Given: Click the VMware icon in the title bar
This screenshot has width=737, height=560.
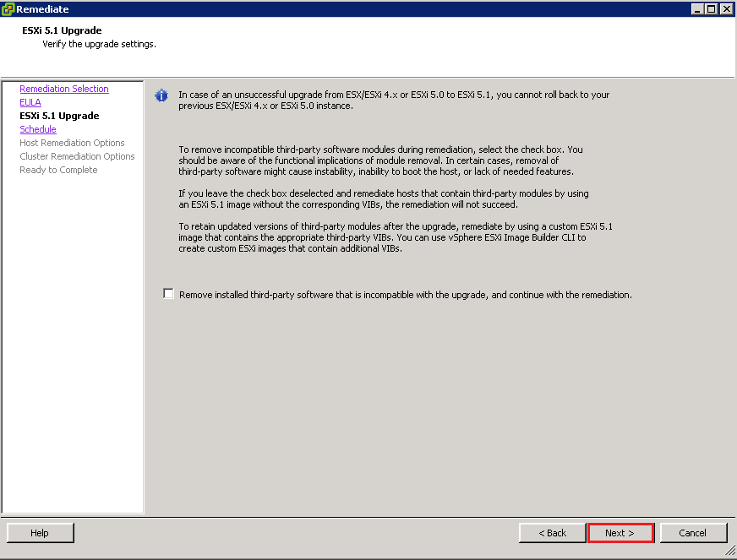Looking at the screenshot, I should [8, 9].
